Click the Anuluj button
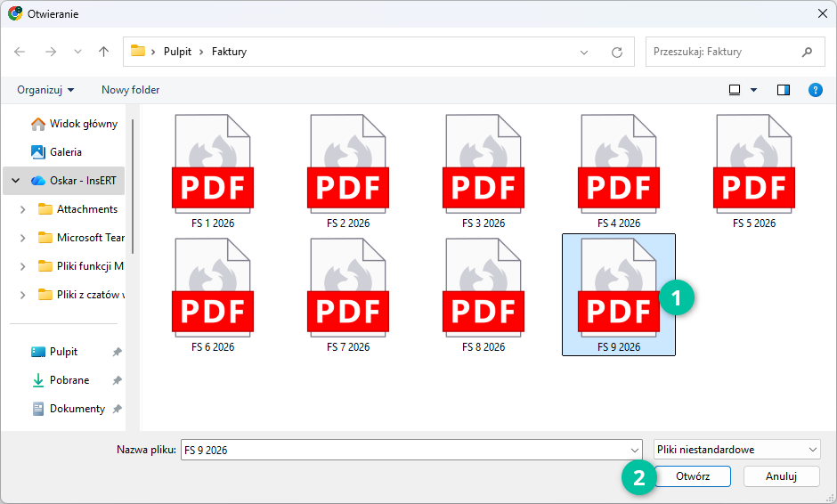 [781, 476]
